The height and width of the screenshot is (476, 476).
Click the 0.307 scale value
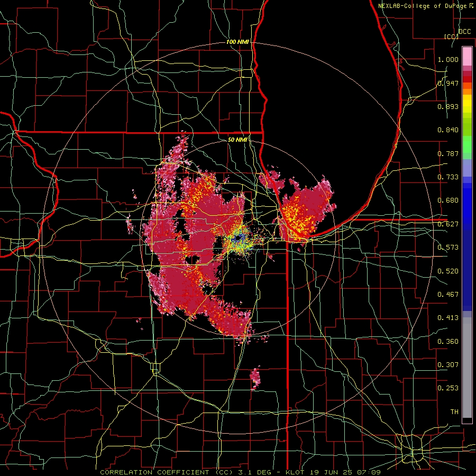pyautogui.click(x=448, y=365)
